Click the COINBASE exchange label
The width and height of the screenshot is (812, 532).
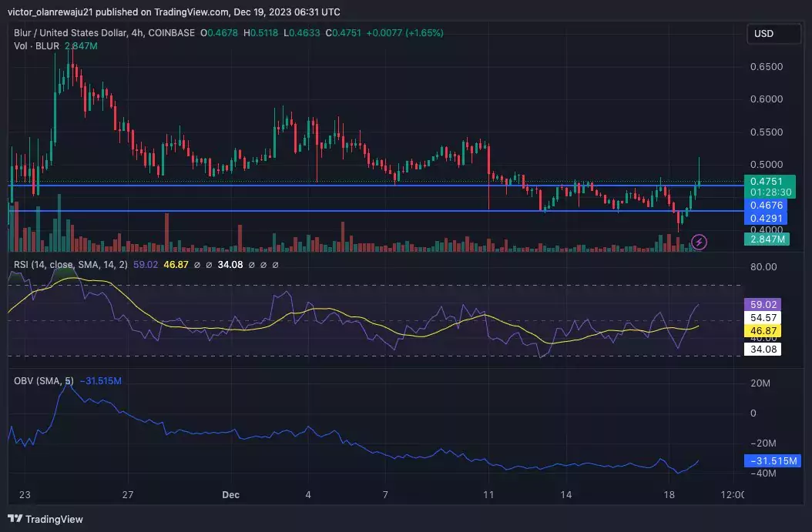pyautogui.click(x=171, y=32)
